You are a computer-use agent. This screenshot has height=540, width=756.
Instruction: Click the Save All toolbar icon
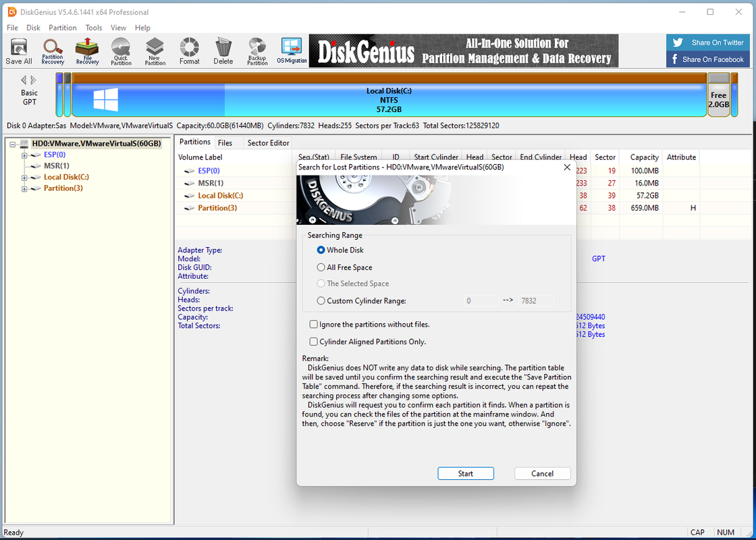[x=19, y=51]
